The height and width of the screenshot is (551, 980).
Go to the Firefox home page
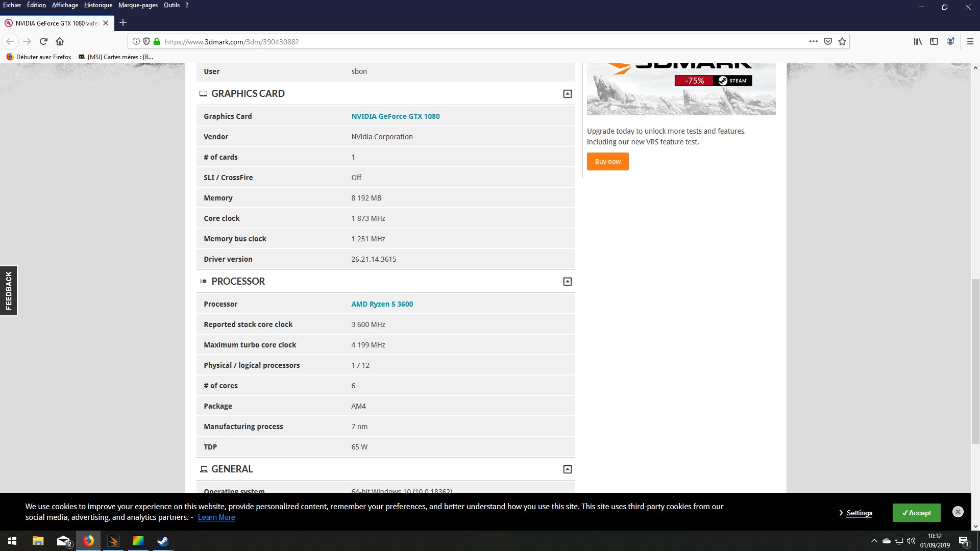pyautogui.click(x=60, y=41)
